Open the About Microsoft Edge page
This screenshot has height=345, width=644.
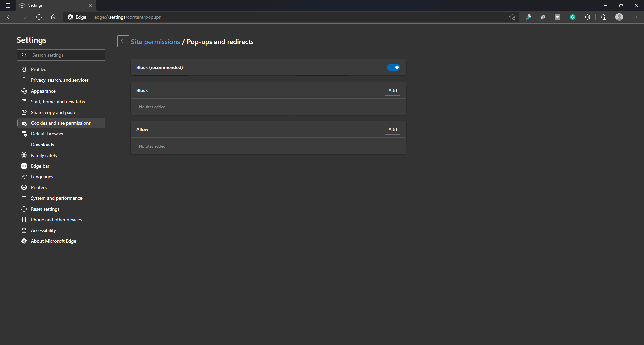point(54,241)
